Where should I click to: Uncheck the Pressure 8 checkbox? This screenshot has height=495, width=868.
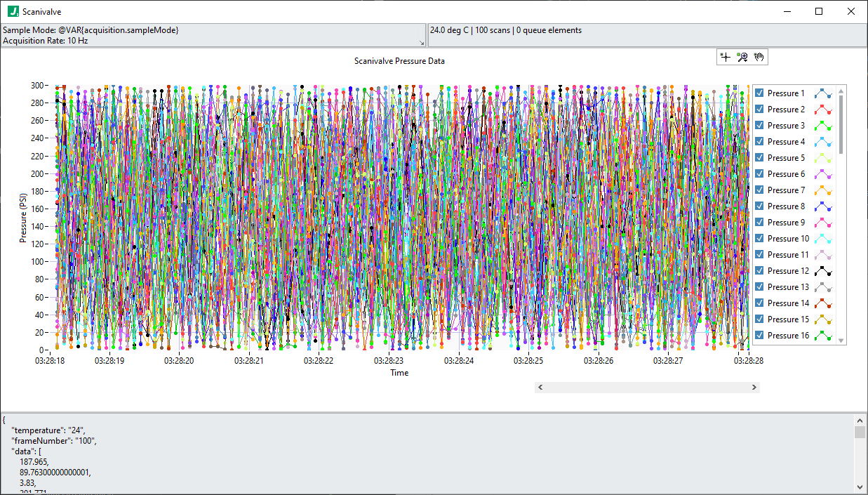tap(759, 206)
